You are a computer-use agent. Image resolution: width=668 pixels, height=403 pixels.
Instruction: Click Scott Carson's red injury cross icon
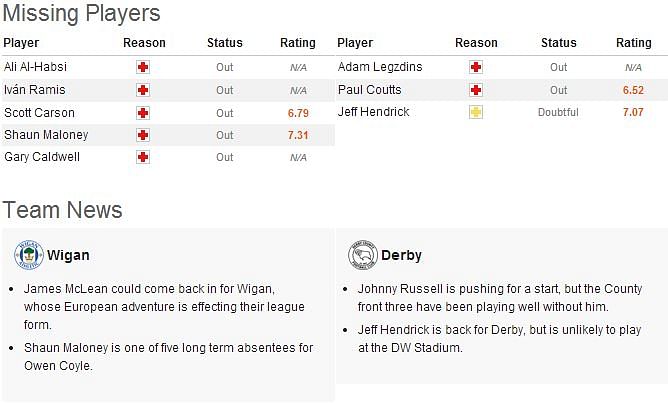143,113
